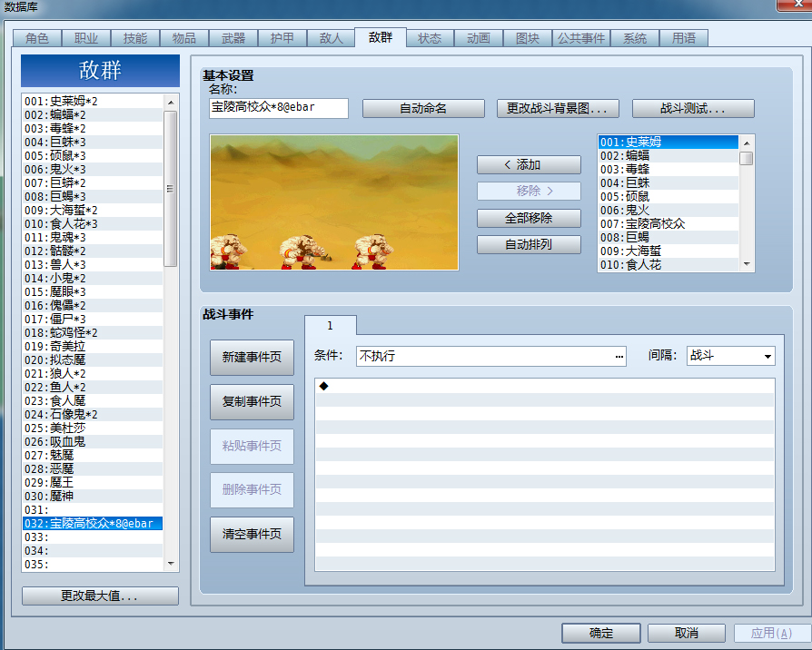This screenshot has width=812, height=650.
Task: Click the 自动命名 button
Action: (423, 109)
